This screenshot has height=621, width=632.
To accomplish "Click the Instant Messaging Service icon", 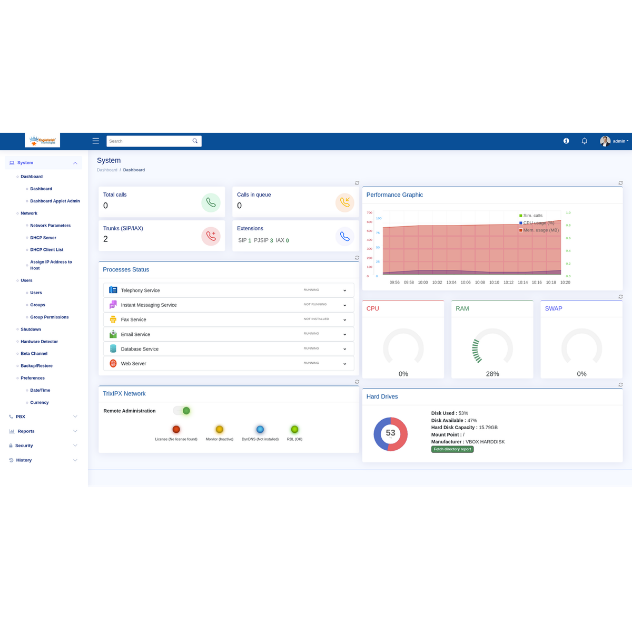I will pos(113,305).
